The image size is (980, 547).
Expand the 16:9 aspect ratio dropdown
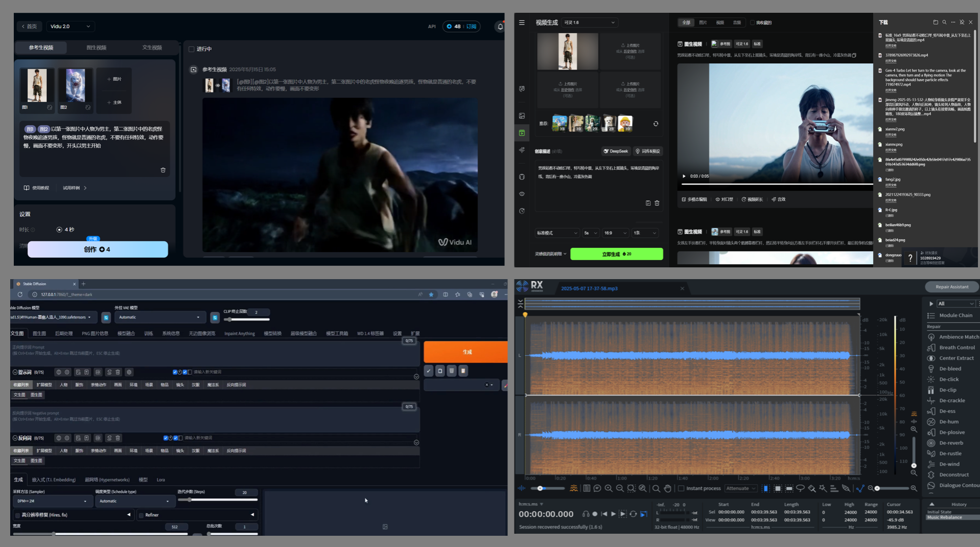615,233
